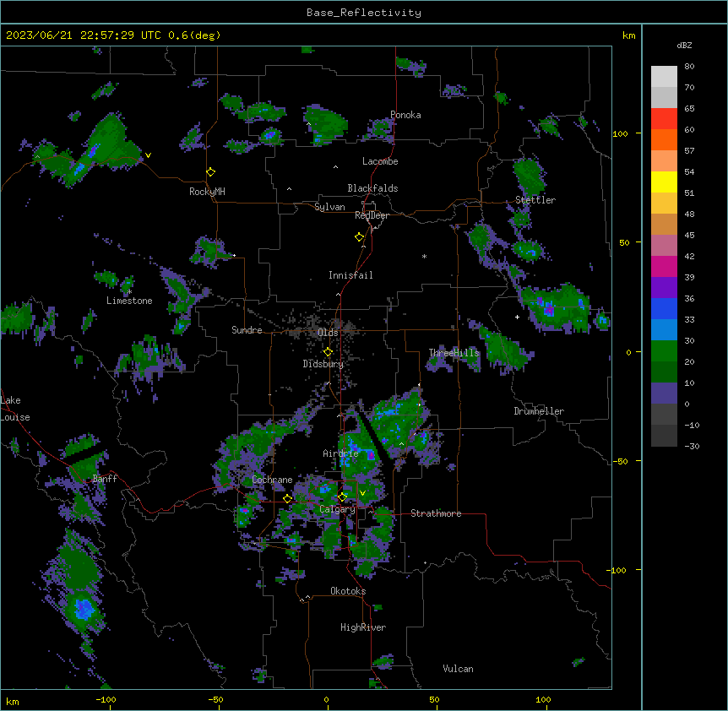The height and width of the screenshot is (711, 728).
Task: Click the Blackfalds city label
Action: point(372,188)
